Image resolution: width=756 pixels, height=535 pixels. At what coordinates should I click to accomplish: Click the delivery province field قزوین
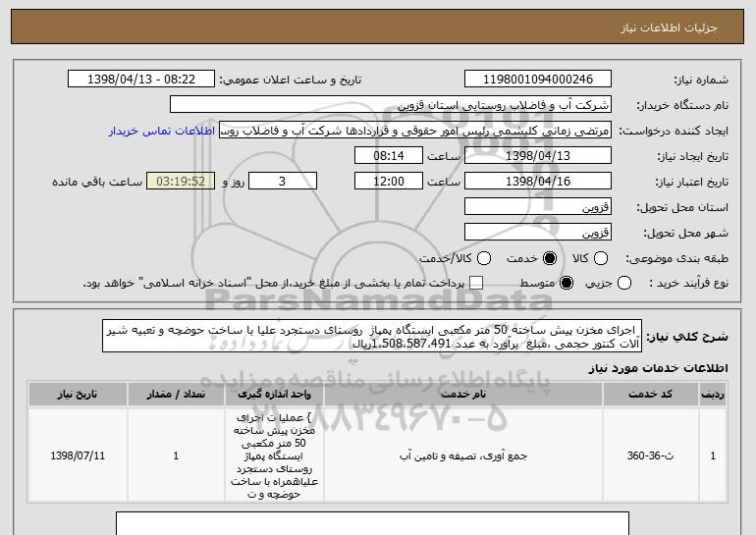pos(538,207)
